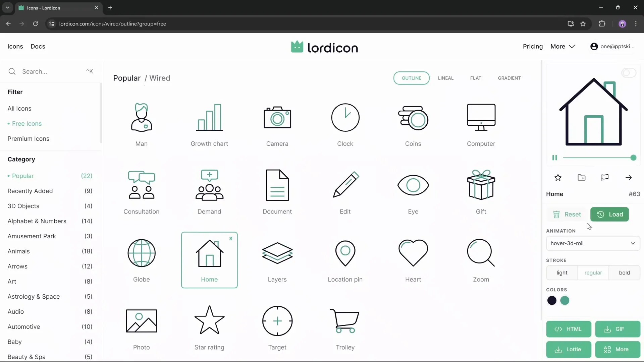
Task: Click the right-arrow next icon beside the flag
Action: click(x=629, y=178)
